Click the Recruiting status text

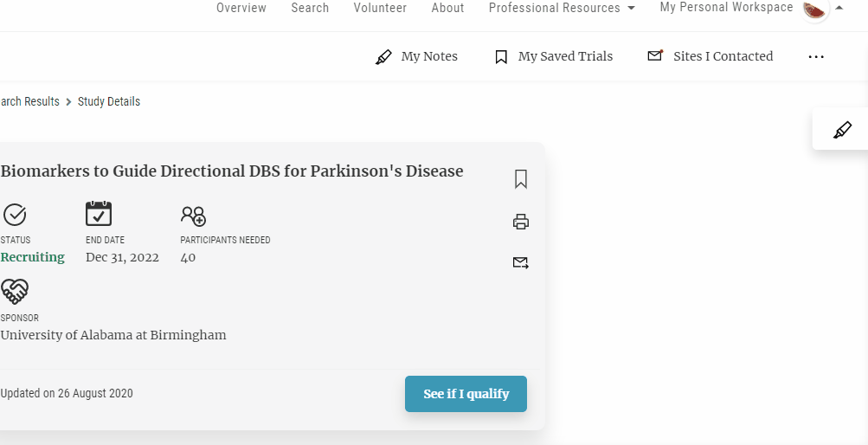33,257
